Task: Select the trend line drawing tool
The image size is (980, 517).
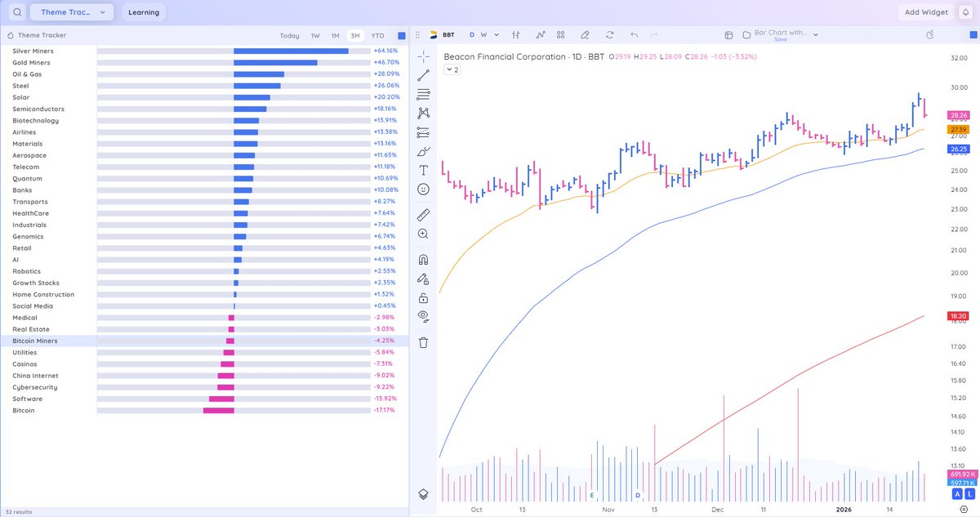Action: [423, 75]
